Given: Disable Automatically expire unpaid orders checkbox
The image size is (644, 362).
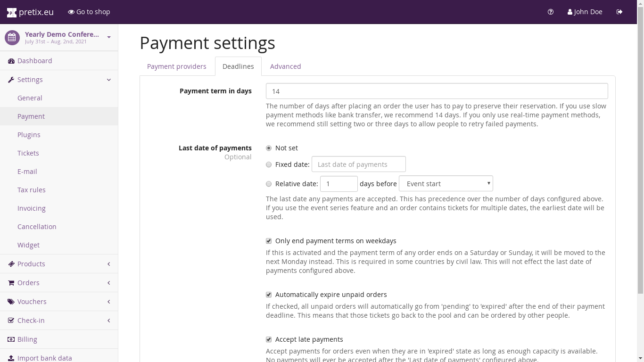Looking at the screenshot, I should pos(269,295).
